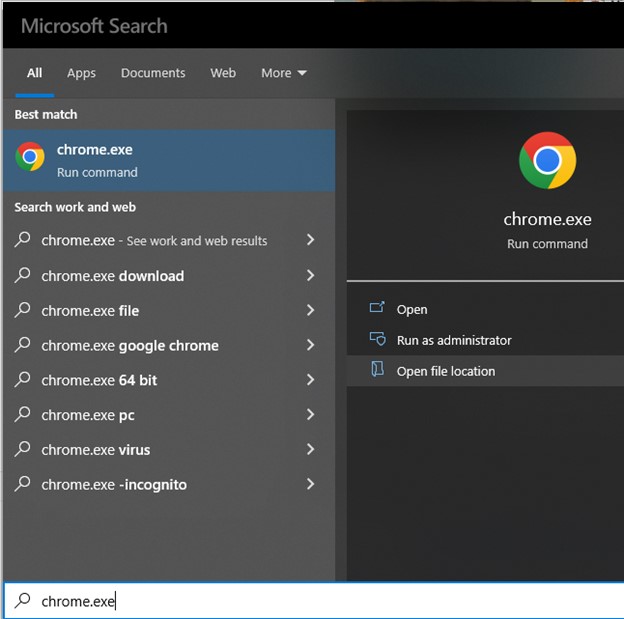The width and height of the screenshot is (624, 619).
Task: Select the chrome.exe Run command best match
Action: [x=169, y=160]
